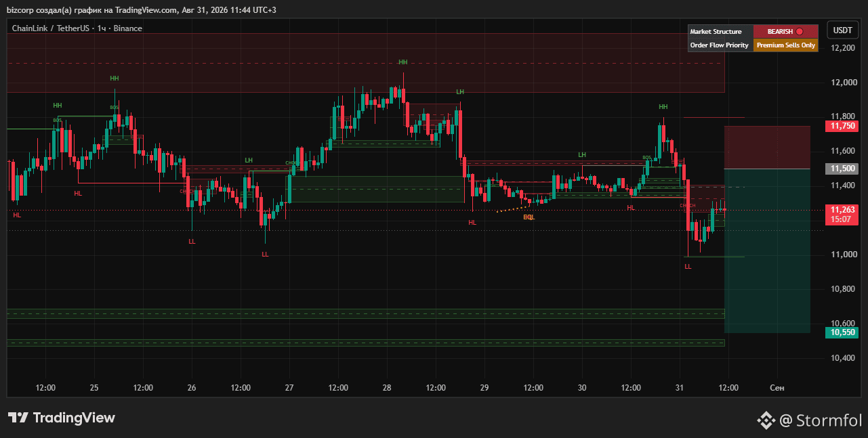
Task: Click the 11,400 price axis value
Action: pyautogui.click(x=844, y=185)
